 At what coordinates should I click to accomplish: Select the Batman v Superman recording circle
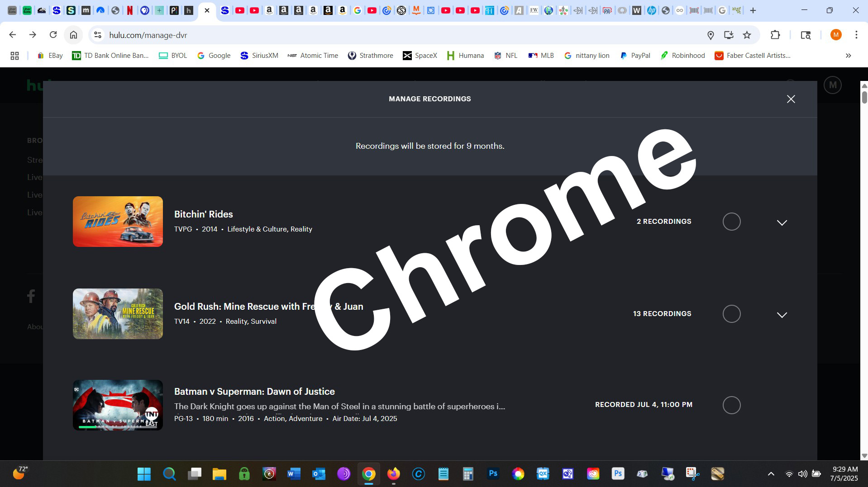click(x=731, y=405)
